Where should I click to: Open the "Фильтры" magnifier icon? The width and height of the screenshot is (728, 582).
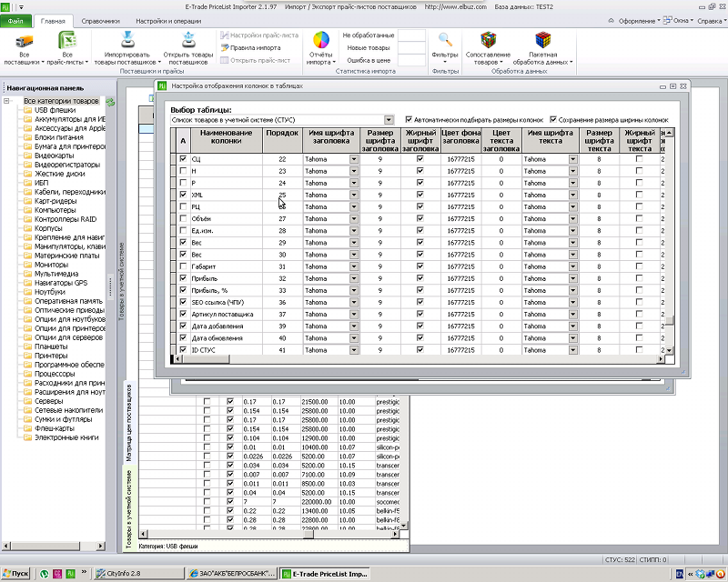click(x=445, y=40)
